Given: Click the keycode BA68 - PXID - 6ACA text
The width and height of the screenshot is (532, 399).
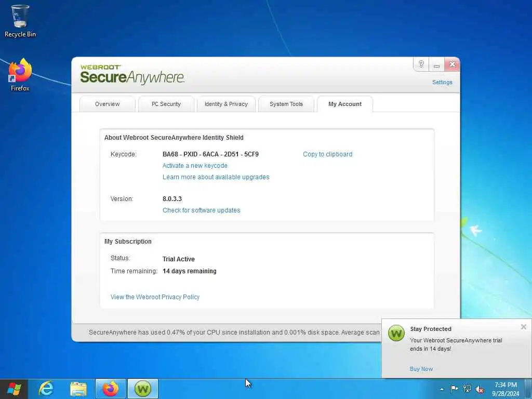Looking at the screenshot, I should tap(210, 154).
